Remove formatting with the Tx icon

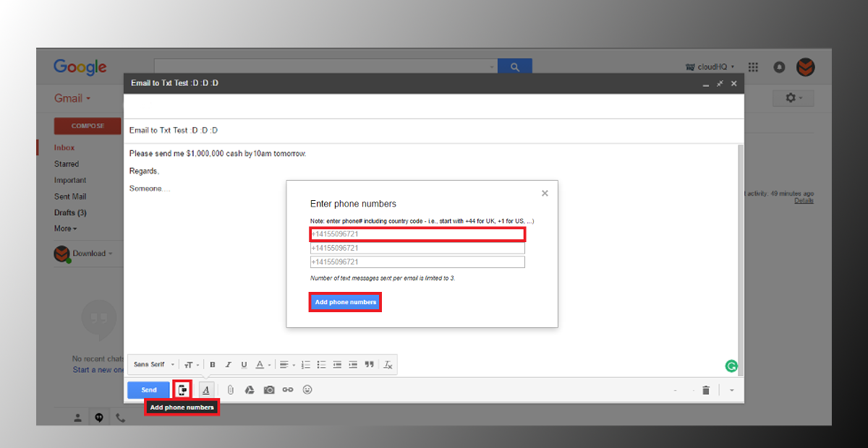point(388,365)
